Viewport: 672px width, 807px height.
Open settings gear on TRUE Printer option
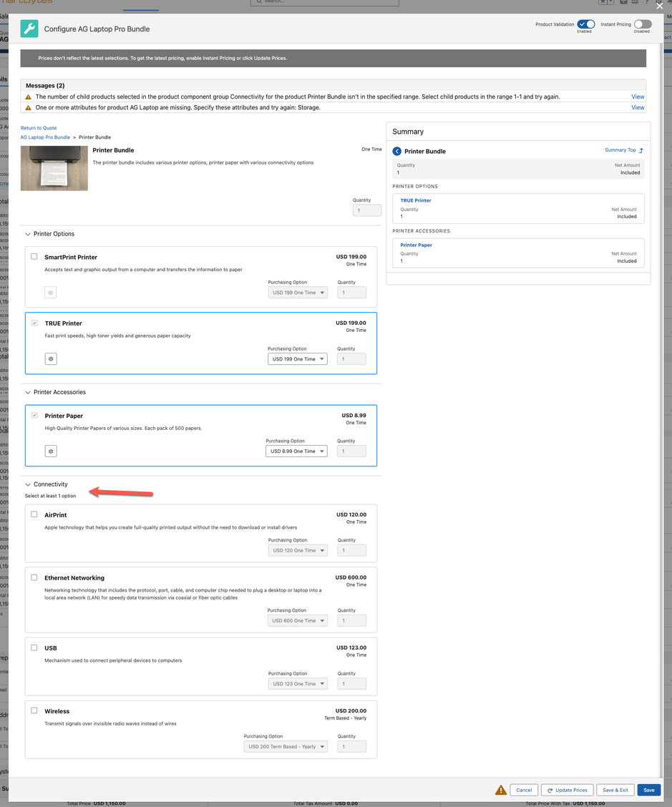(50, 358)
